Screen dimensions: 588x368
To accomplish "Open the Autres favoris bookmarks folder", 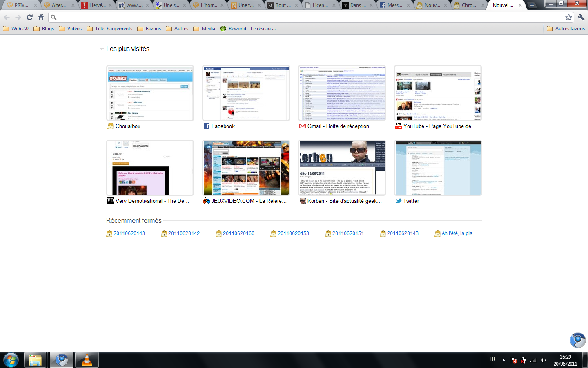I will [x=566, y=29].
